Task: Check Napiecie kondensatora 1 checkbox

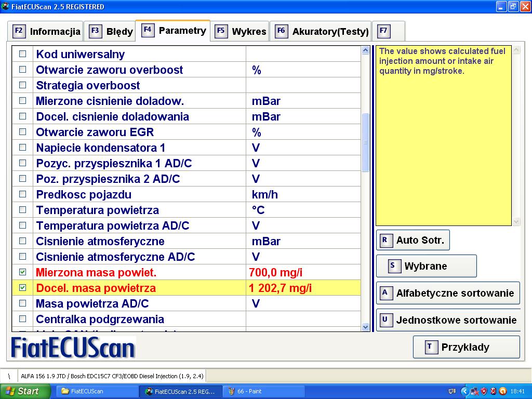Action: coord(23,148)
